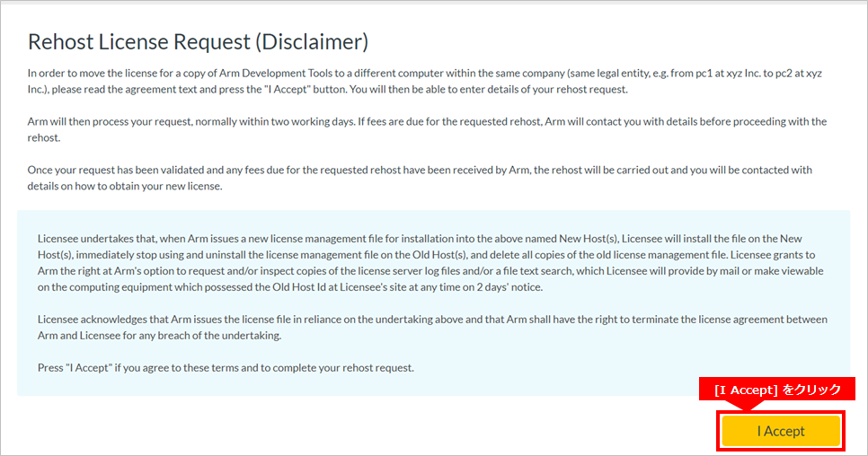
Task: Click the "Licensee undertakes that" agreement paragraph start
Action: point(97,239)
